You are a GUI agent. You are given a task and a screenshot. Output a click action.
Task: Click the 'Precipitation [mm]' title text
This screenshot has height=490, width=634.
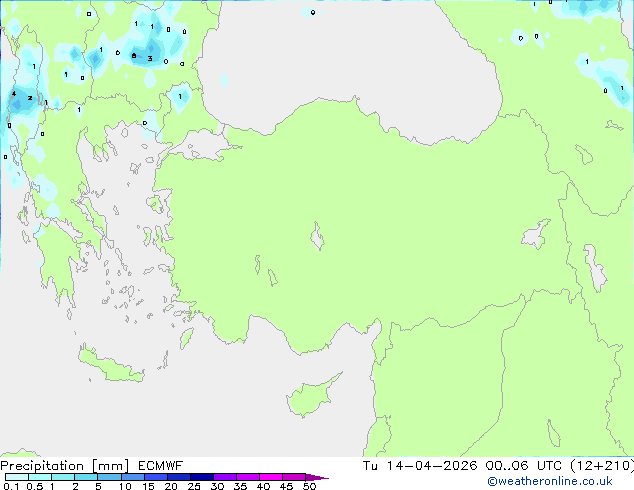pos(64,466)
